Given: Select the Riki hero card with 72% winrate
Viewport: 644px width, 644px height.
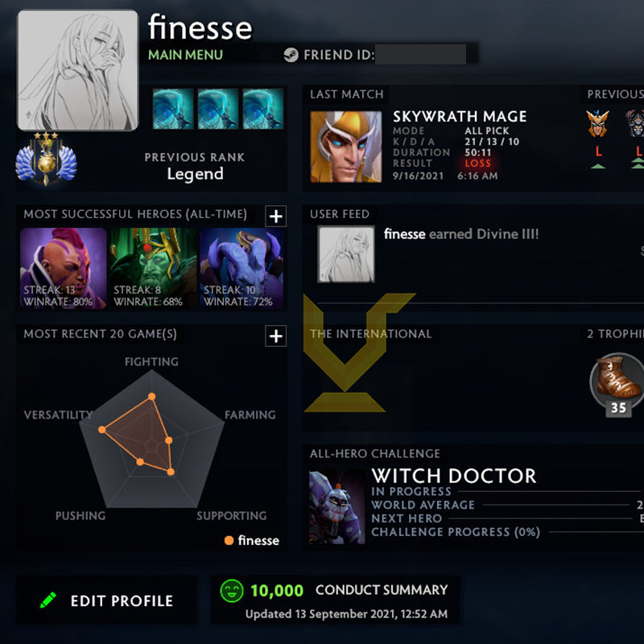Looking at the screenshot, I should click(x=242, y=268).
